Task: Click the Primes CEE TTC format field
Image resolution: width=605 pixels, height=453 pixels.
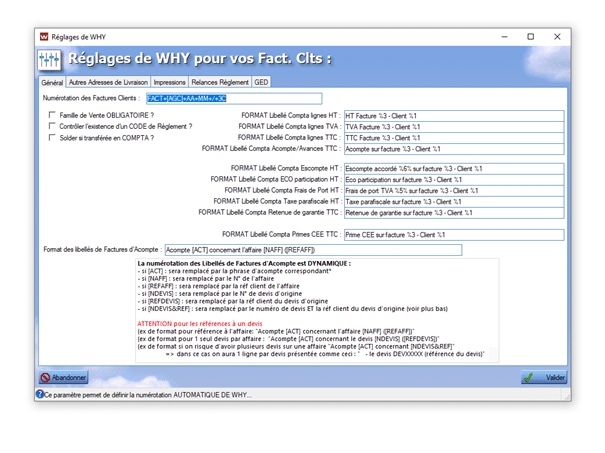Action: (454, 235)
